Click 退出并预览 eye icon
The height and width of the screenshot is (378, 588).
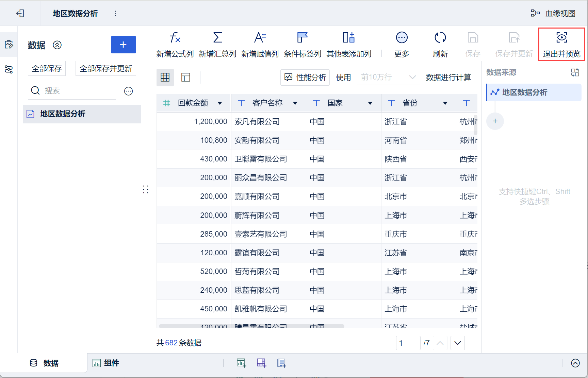coord(561,38)
